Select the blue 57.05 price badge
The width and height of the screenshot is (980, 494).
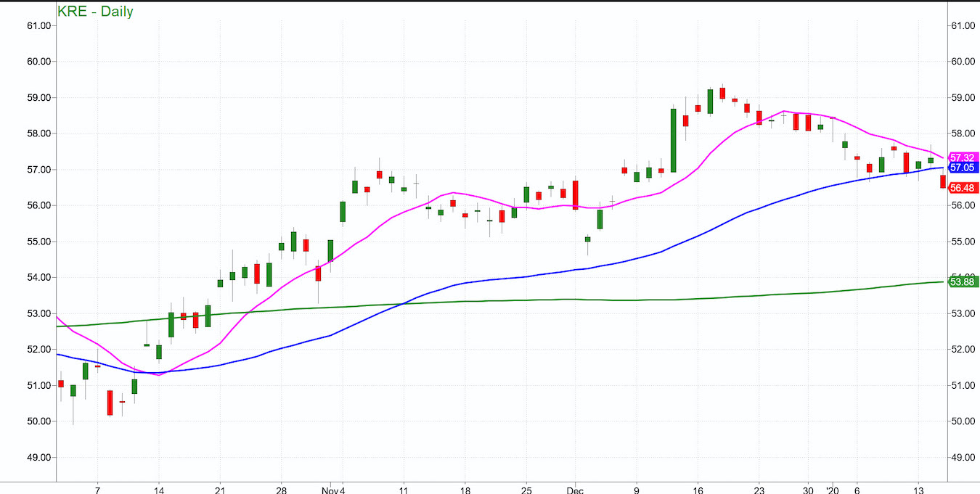pos(965,168)
